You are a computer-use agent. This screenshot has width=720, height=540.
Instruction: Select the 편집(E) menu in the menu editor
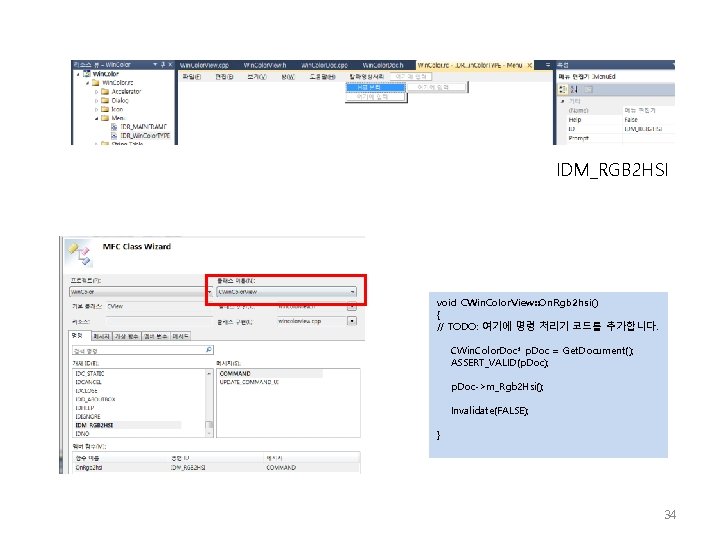(x=225, y=77)
